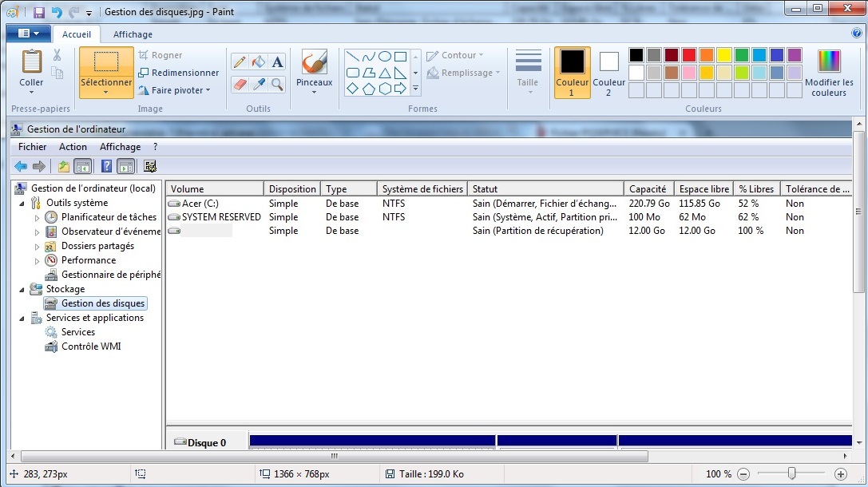
Task: Paste with the Coller clipboard icon
Action: pos(31,61)
